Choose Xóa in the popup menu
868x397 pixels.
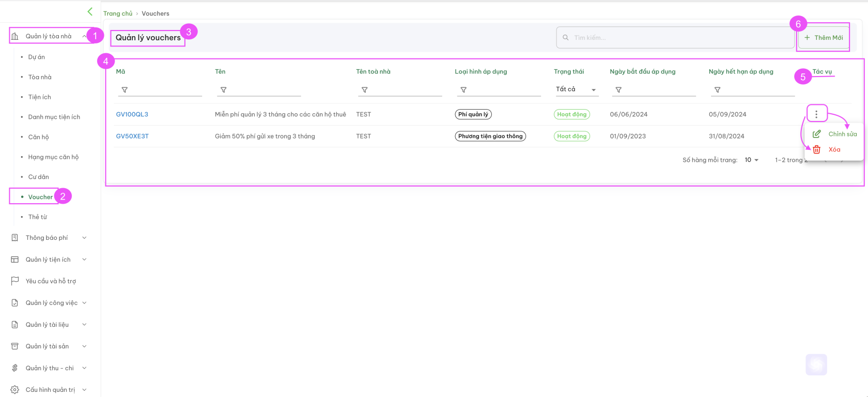(x=834, y=149)
